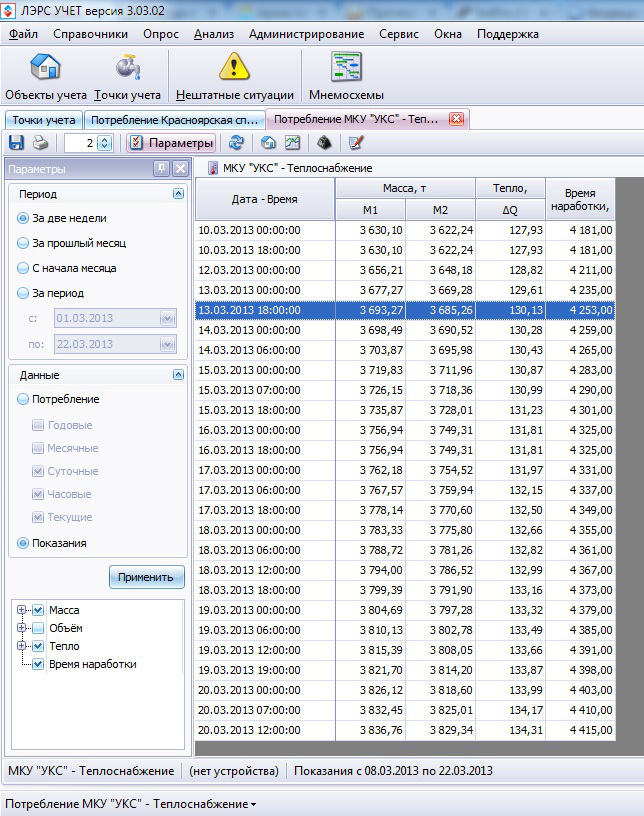Pin the Параметры panel
The width and height of the screenshot is (644, 816).
(x=161, y=169)
